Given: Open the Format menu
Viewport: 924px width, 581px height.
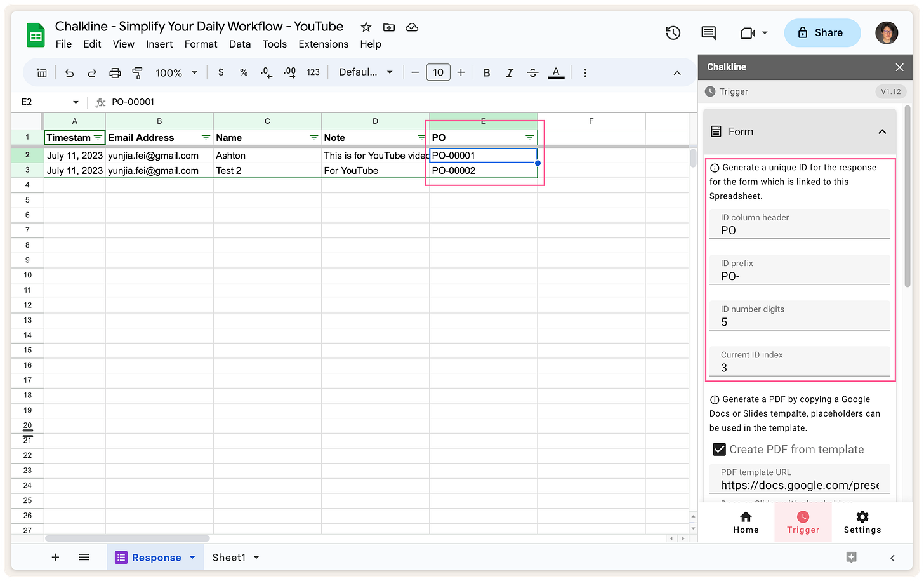Looking at the screenshot, I should click(201, 44).
